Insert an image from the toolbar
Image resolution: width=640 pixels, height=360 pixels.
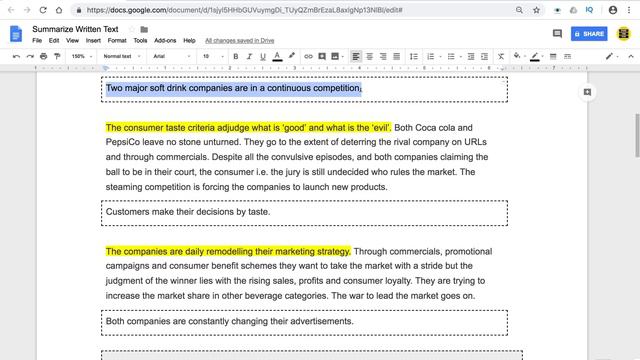point(335,56)
